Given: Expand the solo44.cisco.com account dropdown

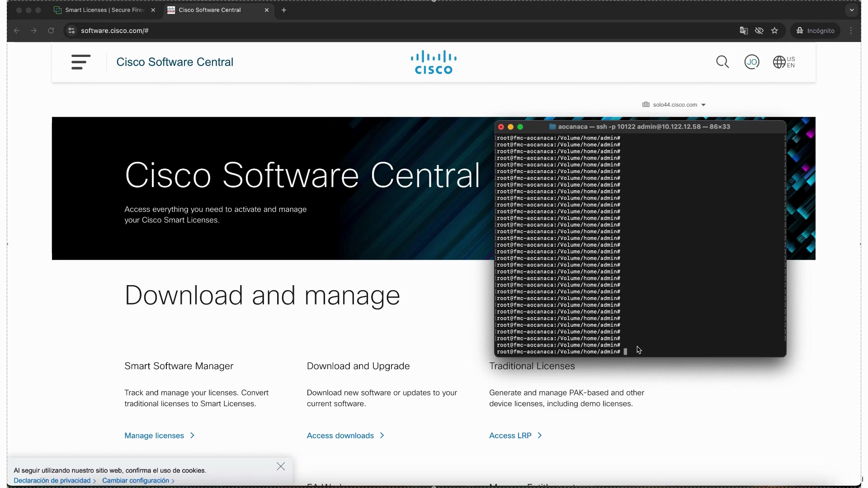Looking at the screenshot, I should point(674,105).
